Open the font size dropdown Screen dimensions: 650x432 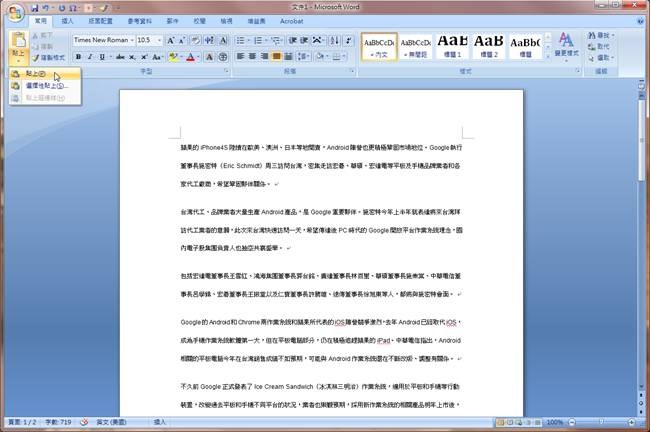coord(160,40)
